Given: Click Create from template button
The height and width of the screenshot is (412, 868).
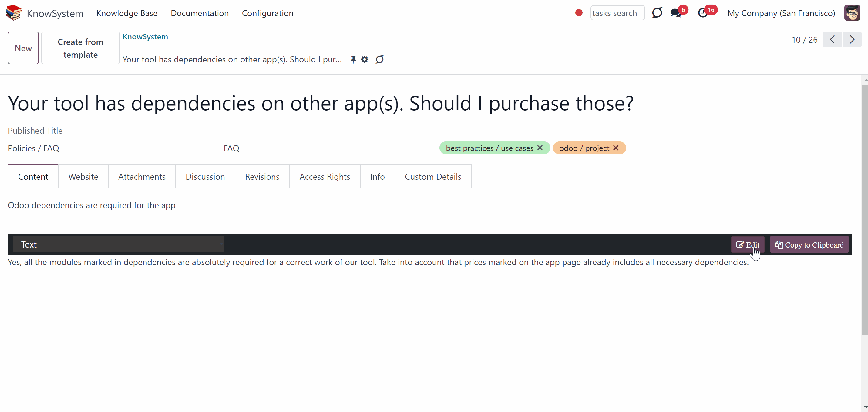Looking at the screenshot, I should point(81,48).
